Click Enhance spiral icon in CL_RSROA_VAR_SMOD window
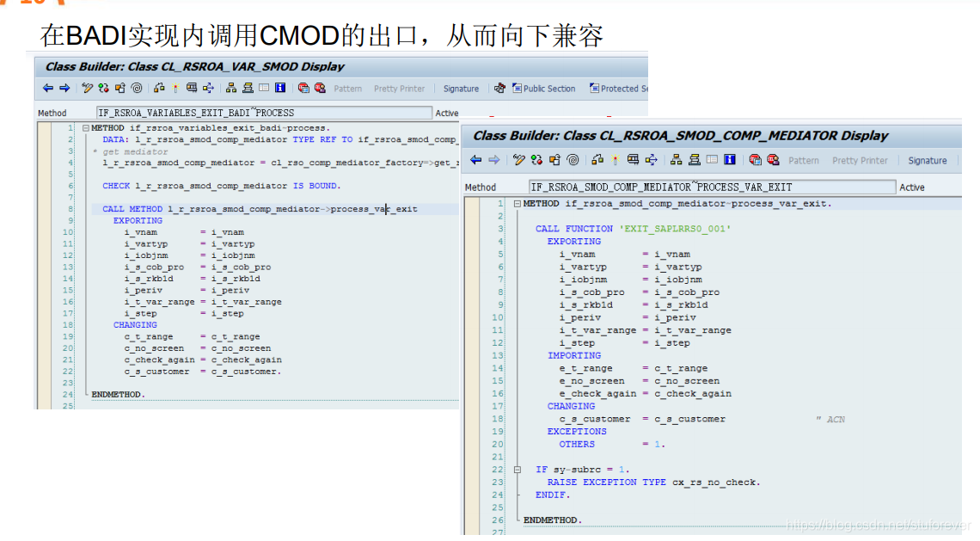The image size is (980, 541). click(x=136, y=89)
